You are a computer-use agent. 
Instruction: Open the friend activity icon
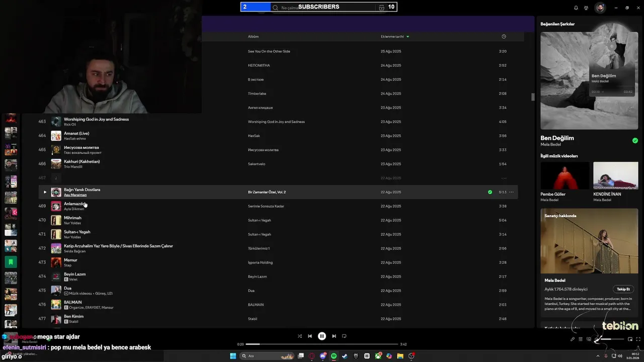click(586, 8)
